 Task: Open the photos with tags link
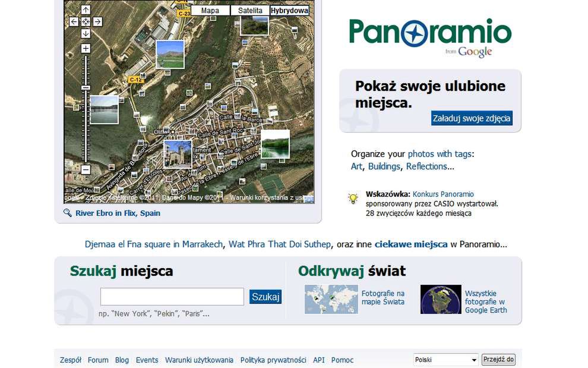[x=440, y=154]
